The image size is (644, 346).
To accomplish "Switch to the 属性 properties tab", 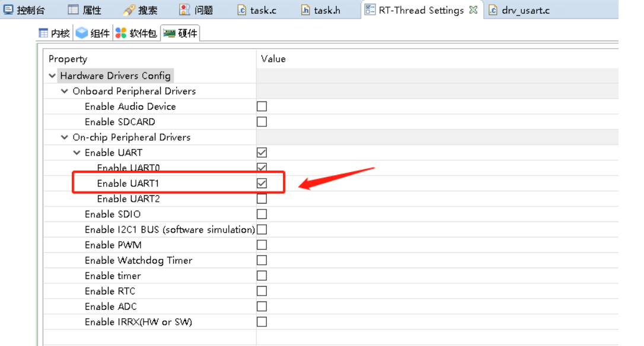I will (x=84, y=10).
